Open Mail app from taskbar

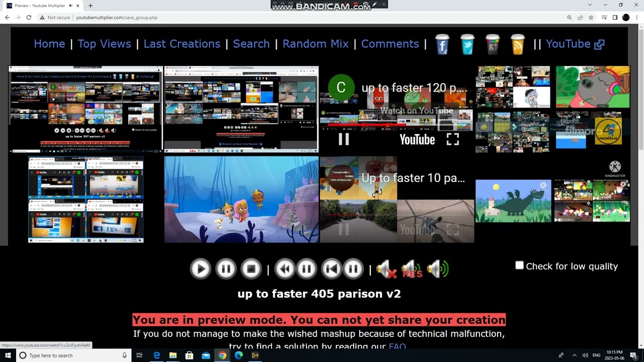click(206, 355)
